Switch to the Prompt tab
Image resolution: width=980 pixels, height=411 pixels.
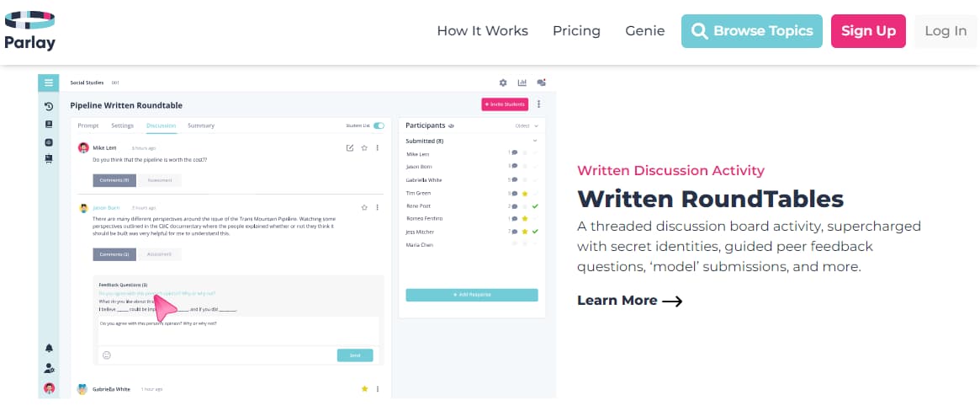pos(88,125)
